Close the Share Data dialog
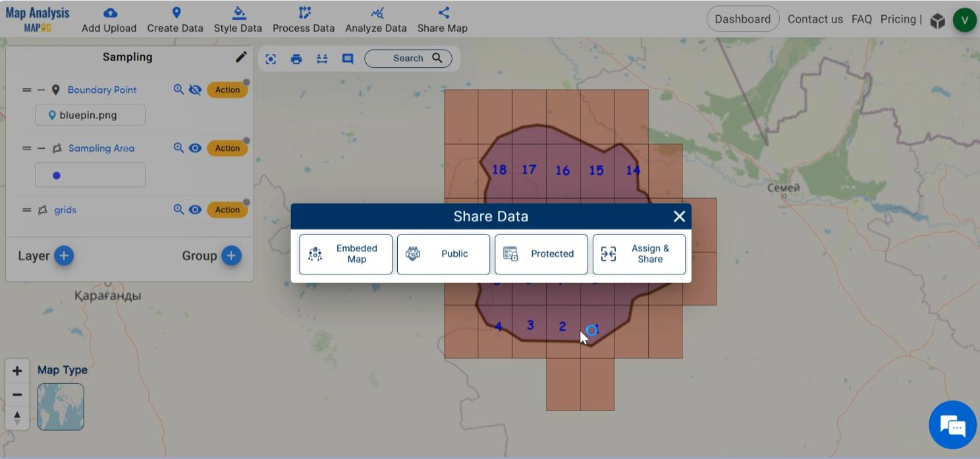 [679, 216]
